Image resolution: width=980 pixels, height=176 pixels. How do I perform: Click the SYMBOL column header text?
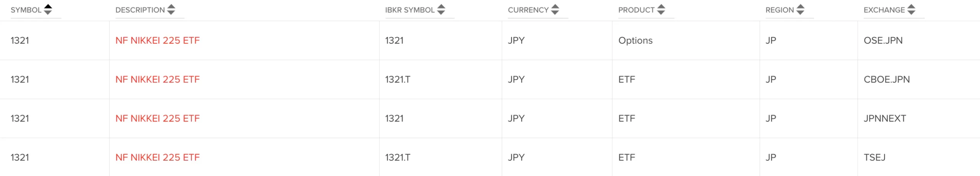(x=26, y=10)
